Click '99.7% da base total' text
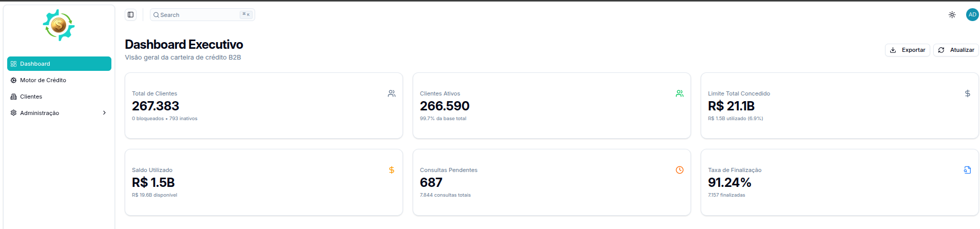 (x=443, y=119)
